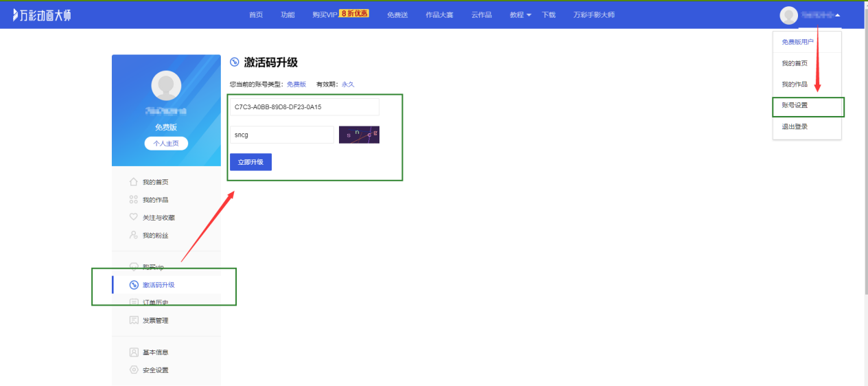
Task: Expand the 教程 dropdown arrow
Action: 529,16
